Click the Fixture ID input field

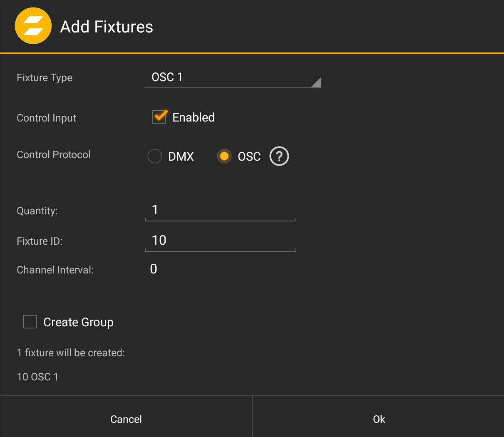pos(220,241)
